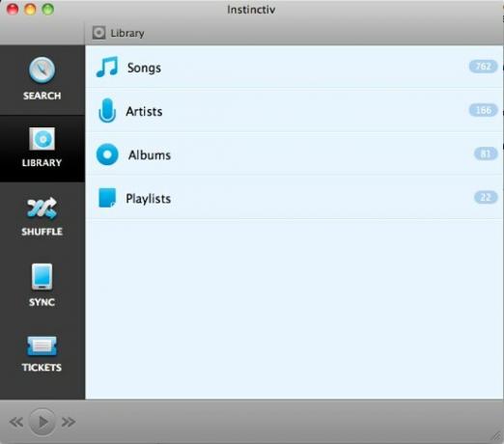Activate the Shuffle crossed-arrows icon
This screenshot has width=504, height=444.
[x=42, y=208]
